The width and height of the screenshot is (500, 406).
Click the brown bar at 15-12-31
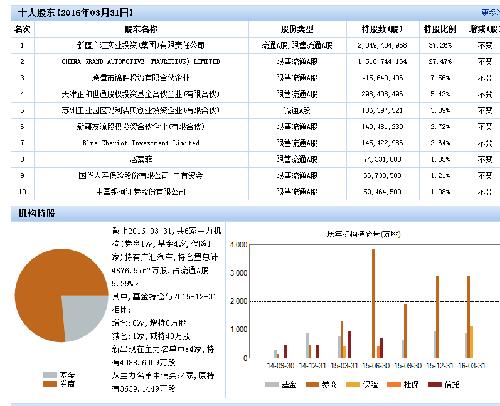coord(437,317)
